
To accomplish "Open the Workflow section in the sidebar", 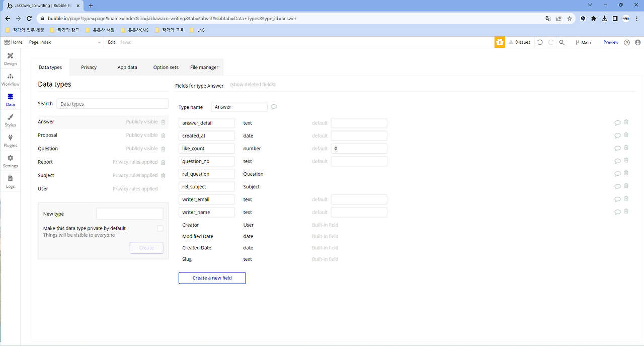I will tap(10, 79).
